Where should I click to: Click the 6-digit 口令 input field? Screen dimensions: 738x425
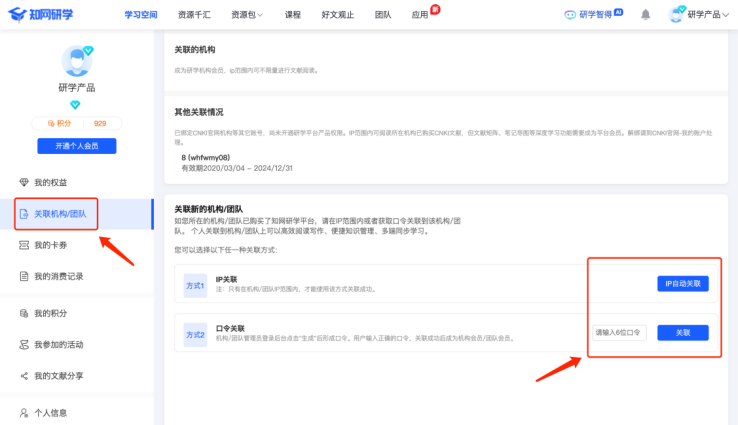point(619,333)
